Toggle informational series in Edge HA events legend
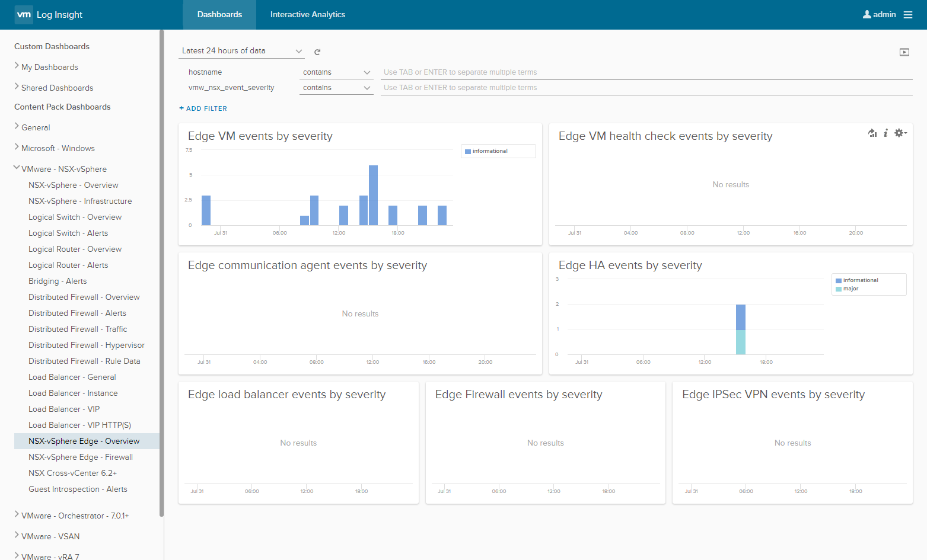 tap(860, 280)
